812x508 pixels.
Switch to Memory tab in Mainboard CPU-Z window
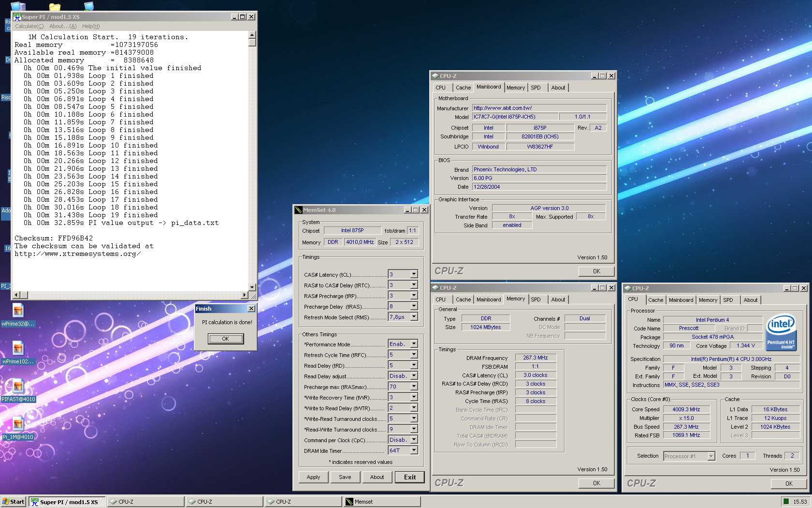516,88
